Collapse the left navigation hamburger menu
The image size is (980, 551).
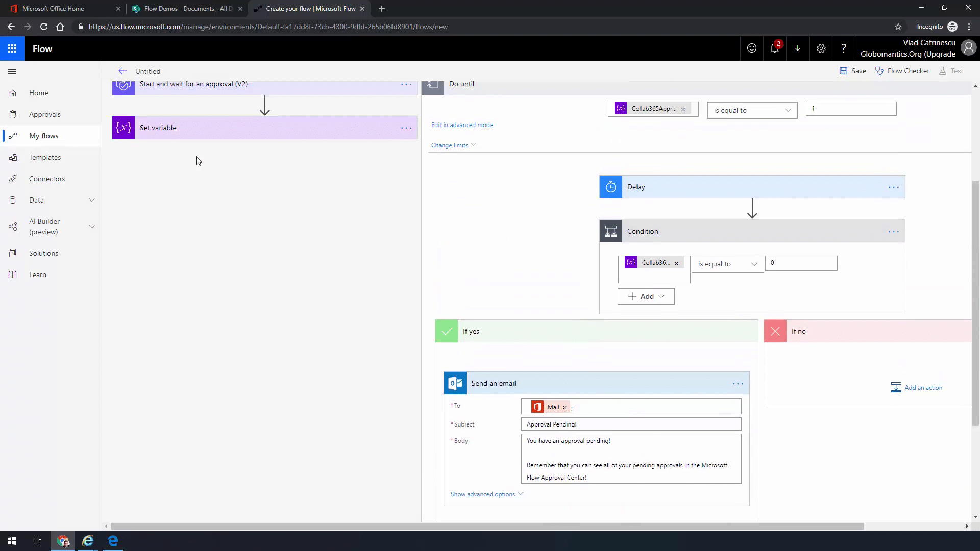click(13, 71)
